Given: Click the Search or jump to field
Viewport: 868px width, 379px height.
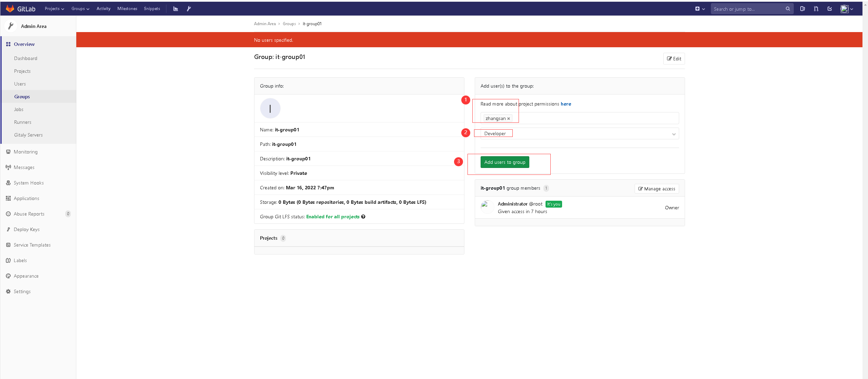Looking at the screenshot, I should coord(748,9).
